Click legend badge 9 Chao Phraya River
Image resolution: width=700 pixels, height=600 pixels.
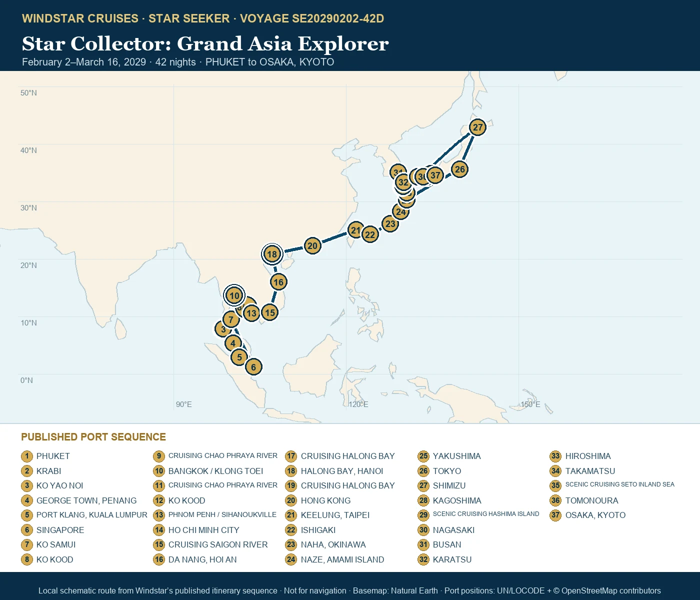pyautogui.click(x=159, y=456)
